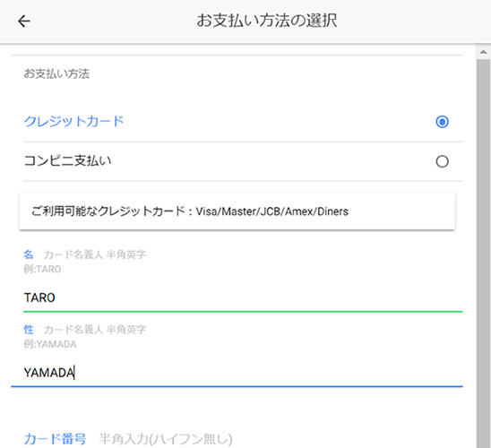Select the コンビニ支払い radio button
This screenshot has height=448, width=491.
[x=442, y=161]
